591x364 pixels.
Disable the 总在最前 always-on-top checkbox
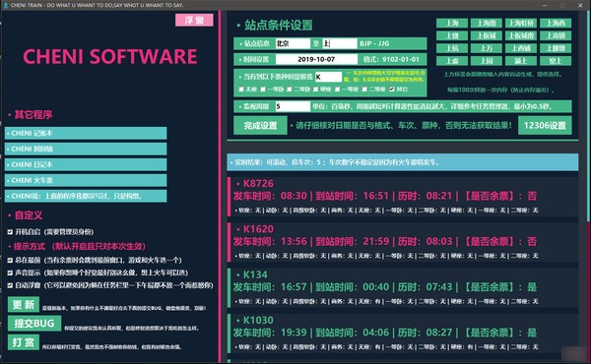pos(10,260)
